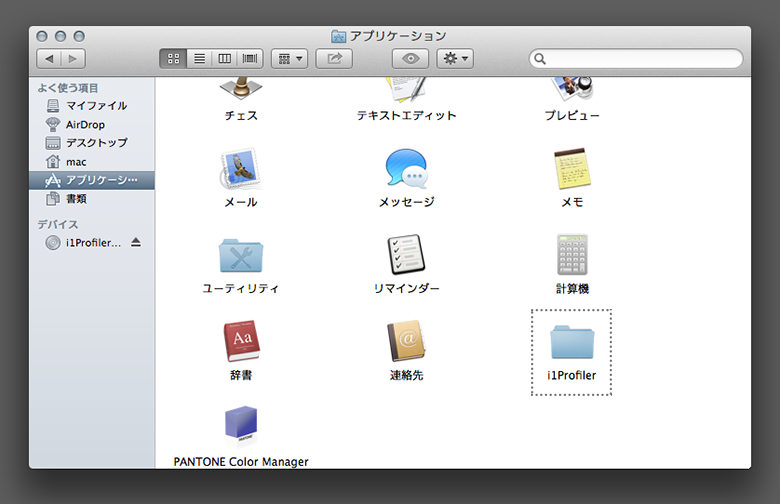This screenshot has height=504, width=780.
Task: Select the i1Profiler folder icon
Action: [572, 343]
